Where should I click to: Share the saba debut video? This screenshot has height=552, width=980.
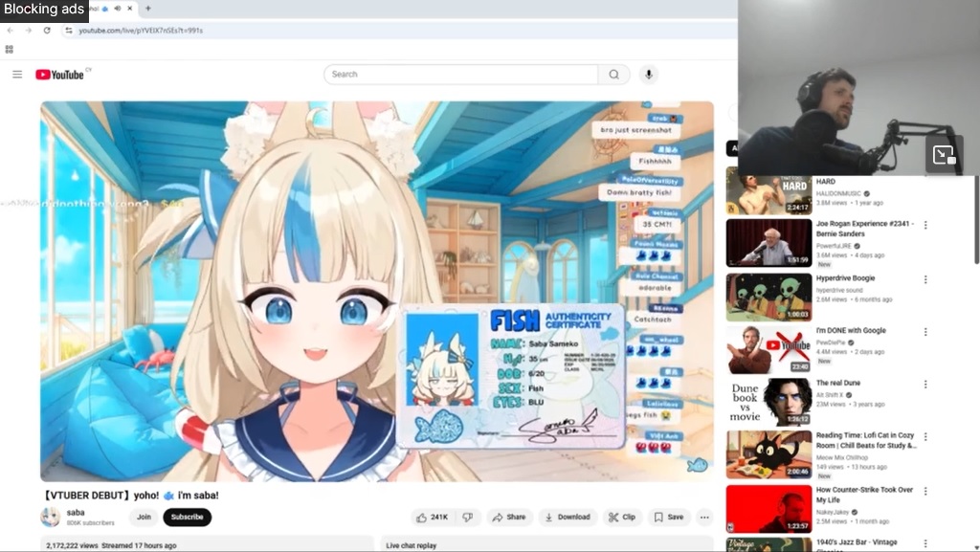509,517
